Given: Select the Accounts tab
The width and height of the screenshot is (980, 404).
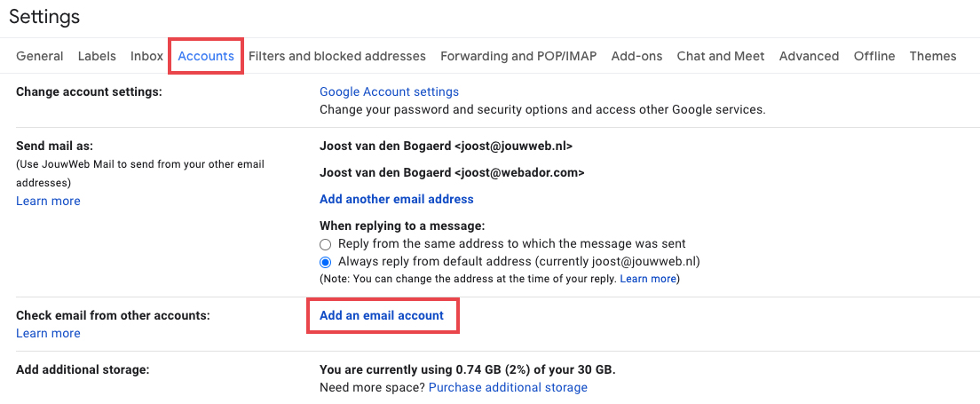Looking at the screenshot, I should tap(206, 56).
